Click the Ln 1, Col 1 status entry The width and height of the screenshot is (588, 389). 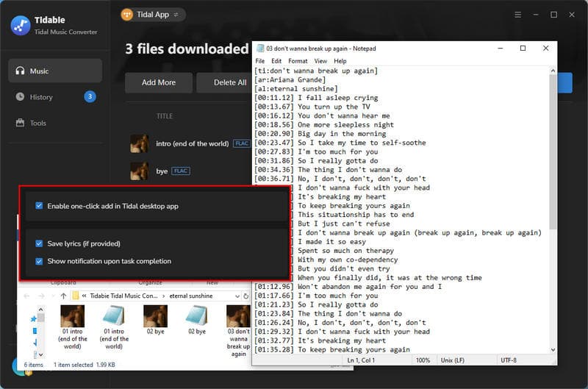tap(361, 360)
